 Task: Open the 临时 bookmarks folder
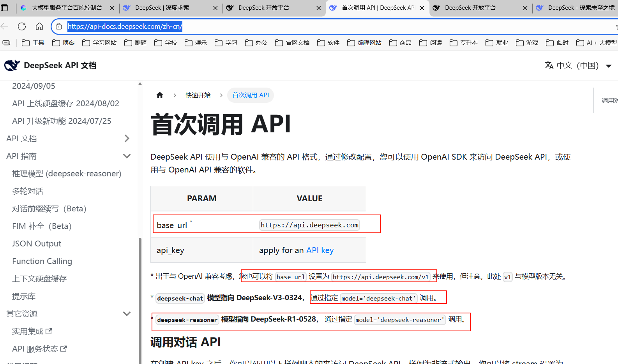click(x=557, y=43)
